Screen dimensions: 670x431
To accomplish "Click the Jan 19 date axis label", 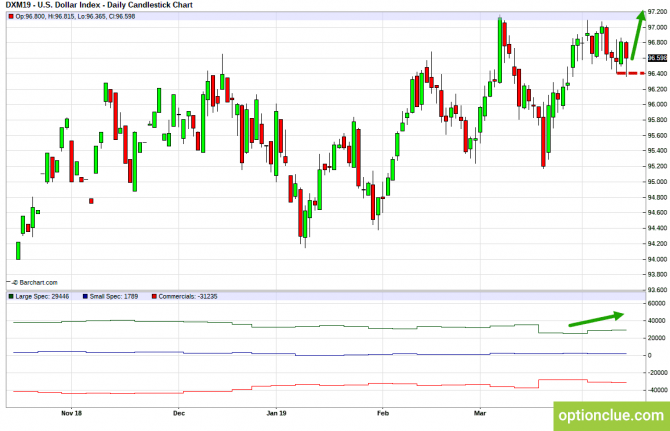I will point(276,413).
